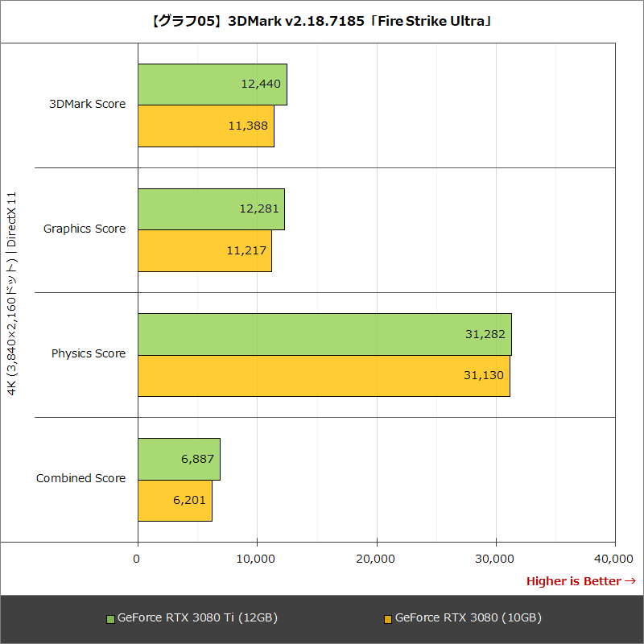Click the yellow Combined Score bar

coord(175,501)
